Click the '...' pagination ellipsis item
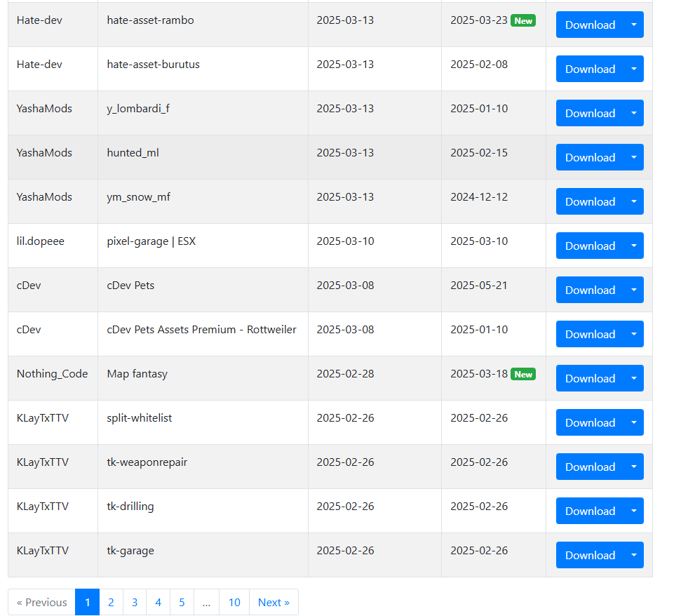 click(x=206, y=602)
